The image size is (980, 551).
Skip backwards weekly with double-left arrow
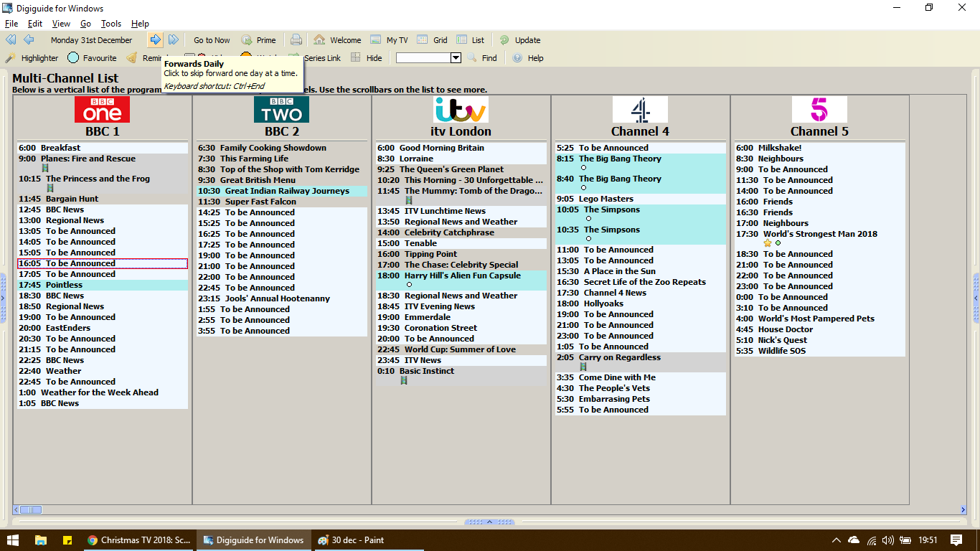(11, 40)
